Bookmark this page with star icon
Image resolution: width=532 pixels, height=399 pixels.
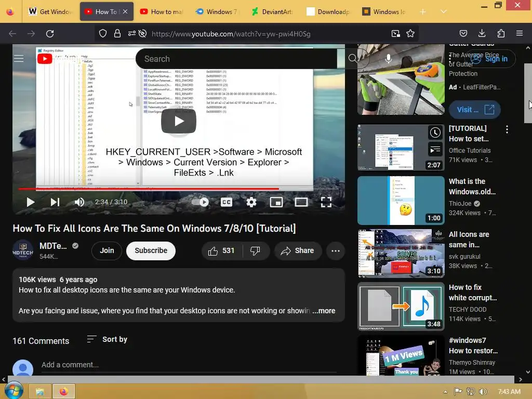click(410, 34)
